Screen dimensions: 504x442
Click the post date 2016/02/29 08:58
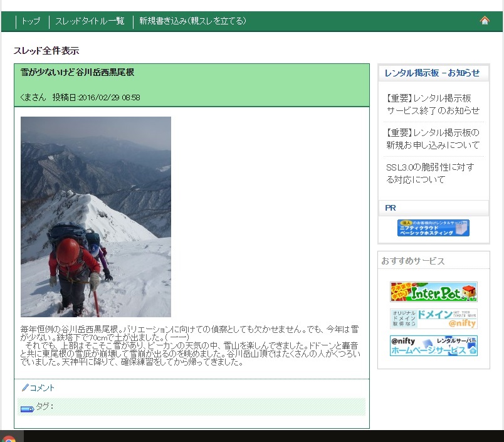click(x=109, y=97)
